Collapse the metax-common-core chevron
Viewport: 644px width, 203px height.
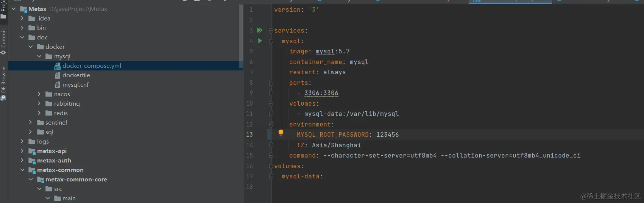[31, 179]
